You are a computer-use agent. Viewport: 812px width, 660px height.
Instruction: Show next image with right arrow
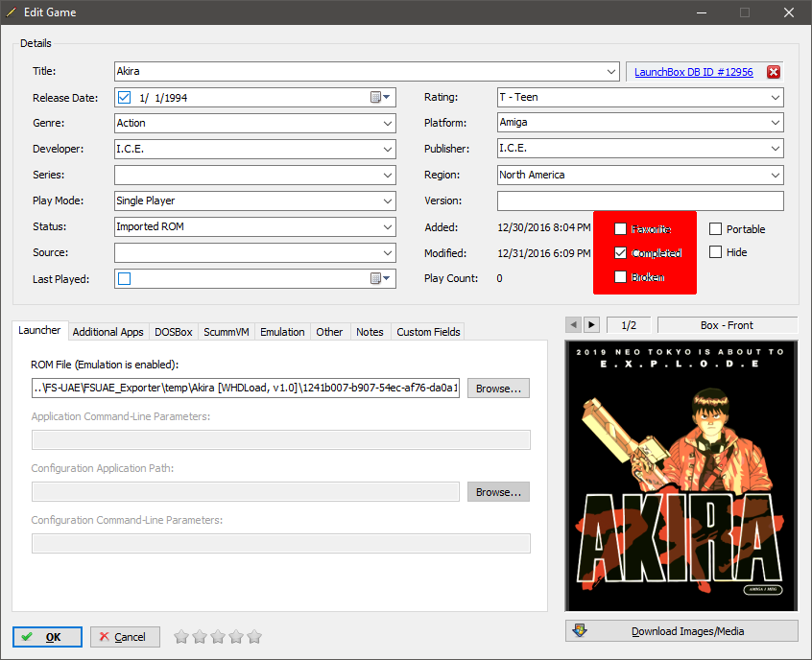[x=591, y=325]
